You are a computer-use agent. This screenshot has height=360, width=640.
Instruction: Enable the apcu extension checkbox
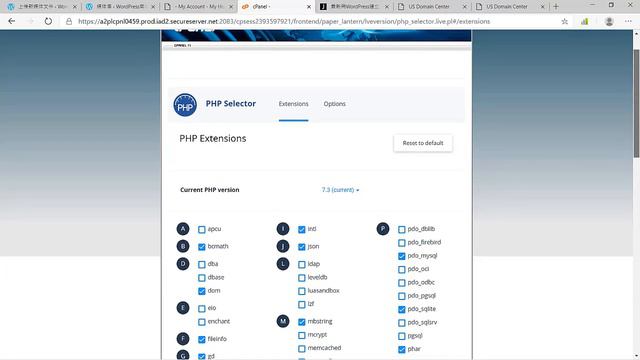point(202,229)
